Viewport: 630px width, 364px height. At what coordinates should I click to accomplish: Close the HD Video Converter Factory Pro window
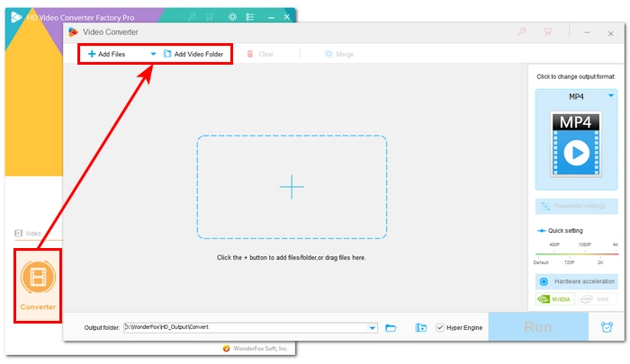[x=286, y=17]
